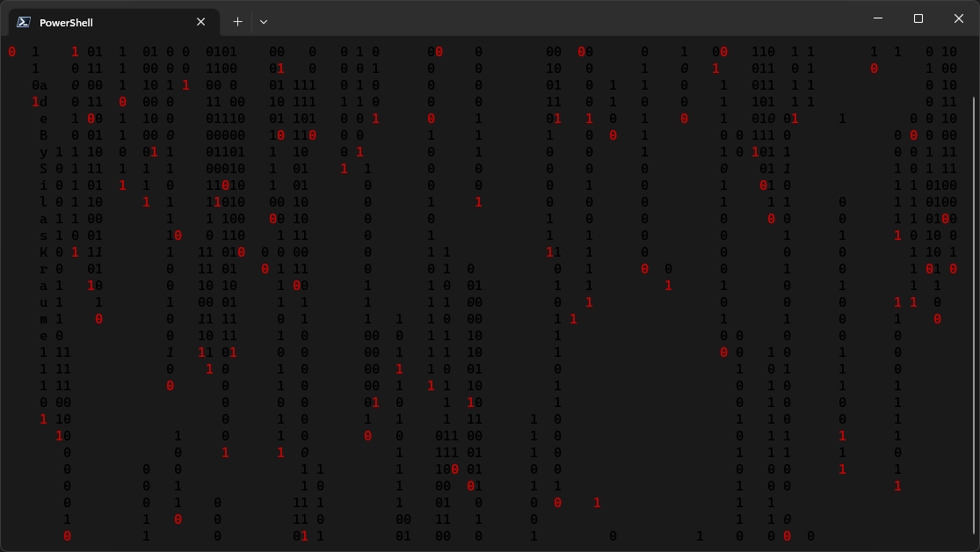This screenshot has height=552, width=980.
Task: Close the Windows Terminal window
Action: pyautogui.click(x=959, y=18)
